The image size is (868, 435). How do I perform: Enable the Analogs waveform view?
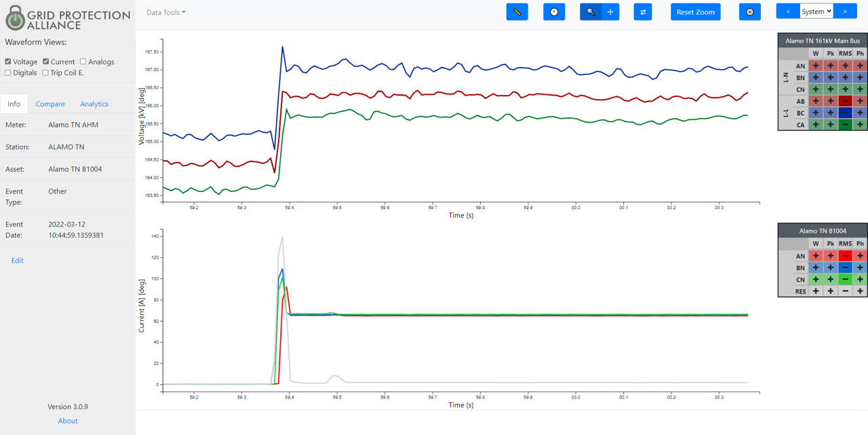coord(83,62)
